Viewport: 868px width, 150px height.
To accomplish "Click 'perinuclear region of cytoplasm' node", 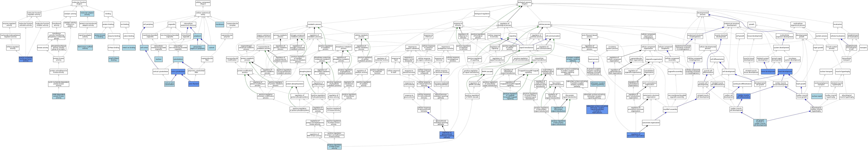I will tap(197, 48).
